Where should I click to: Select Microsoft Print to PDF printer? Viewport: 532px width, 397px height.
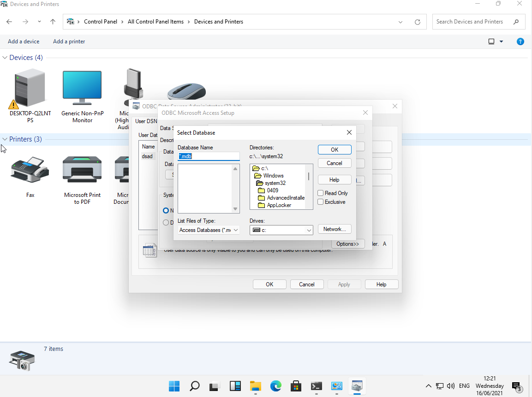click(82, 180)
